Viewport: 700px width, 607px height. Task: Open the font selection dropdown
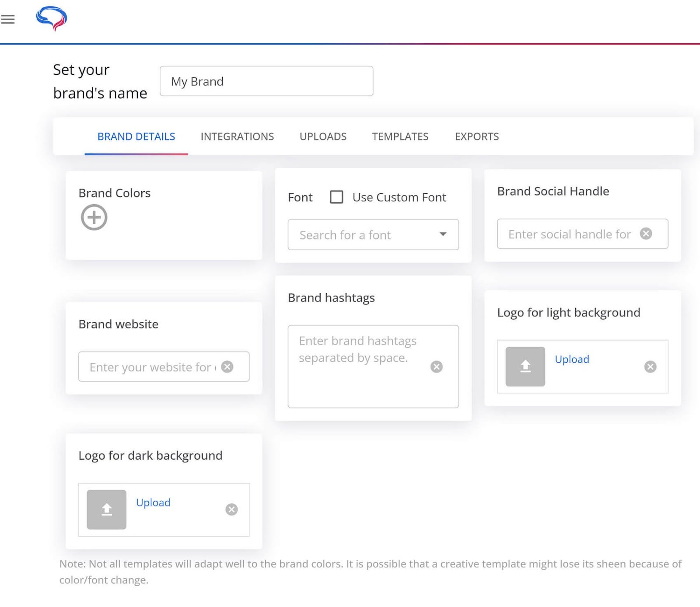click(443, 235)
